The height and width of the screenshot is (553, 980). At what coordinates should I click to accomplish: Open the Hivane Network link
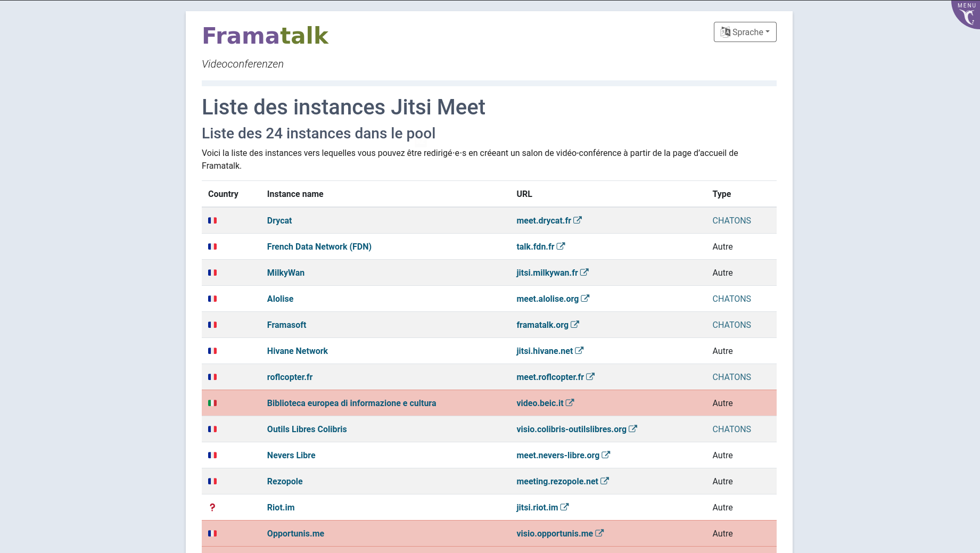pyautogui.click(x=298, y=351)
